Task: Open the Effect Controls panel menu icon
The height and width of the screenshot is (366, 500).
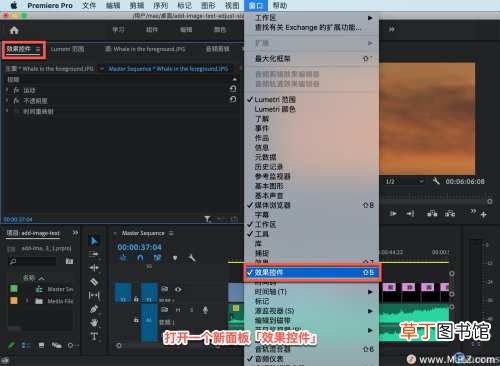Action: [x=38, y=50]
